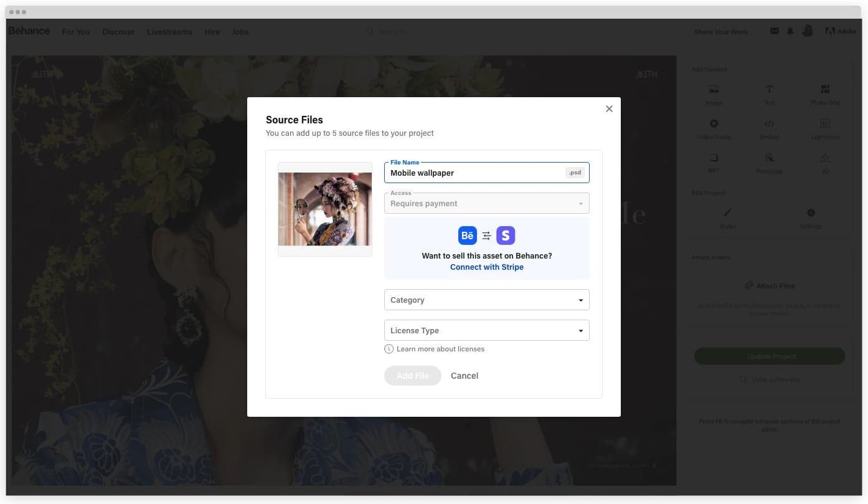
Task: Open the Jobs menu item
Action: 240,32
